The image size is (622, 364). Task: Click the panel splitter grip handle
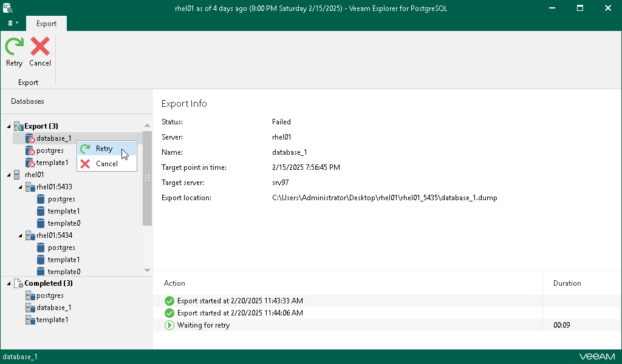(146, 178)
